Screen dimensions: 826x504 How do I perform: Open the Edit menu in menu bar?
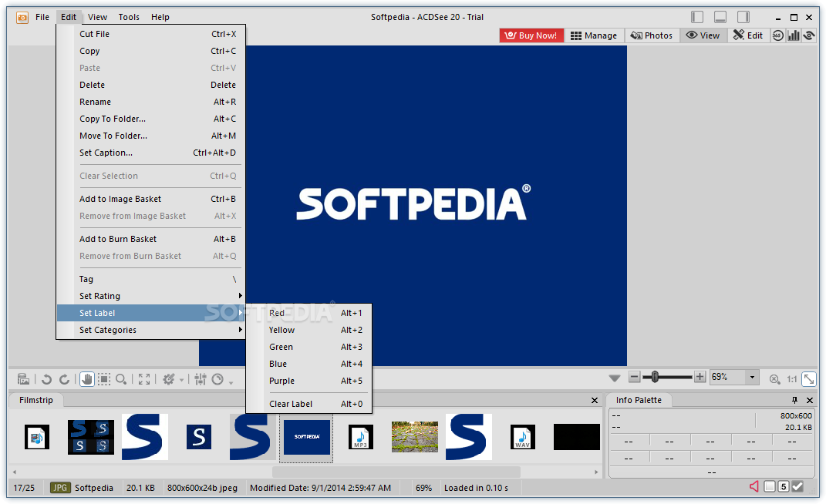click(x=69, y=17)
